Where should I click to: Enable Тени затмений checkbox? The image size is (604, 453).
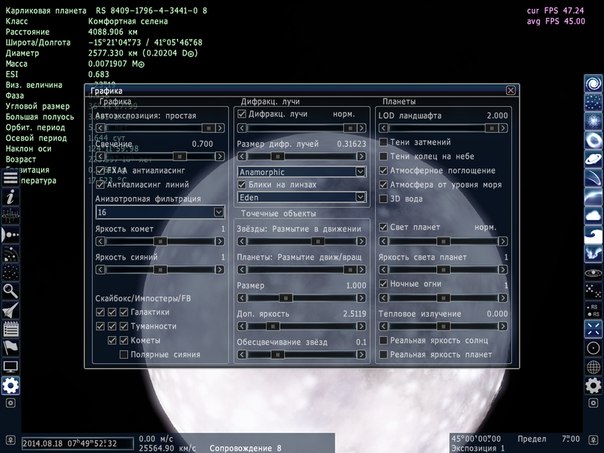tap(383, 142)
